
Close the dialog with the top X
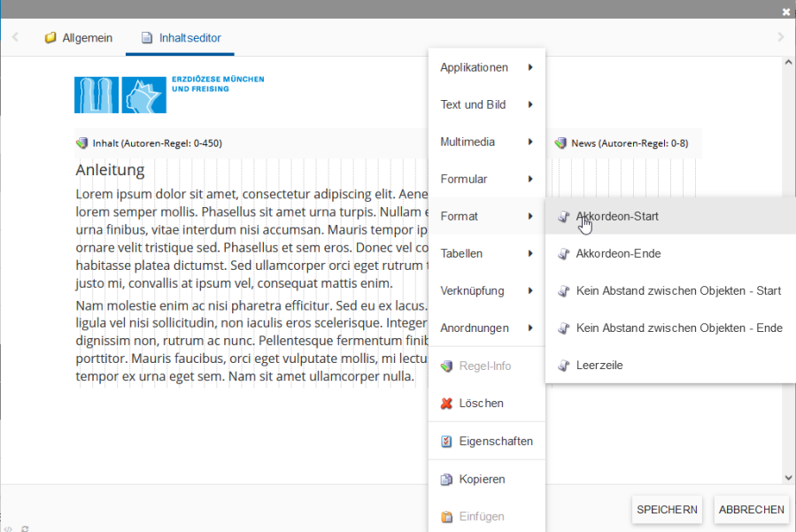point(785,12)
